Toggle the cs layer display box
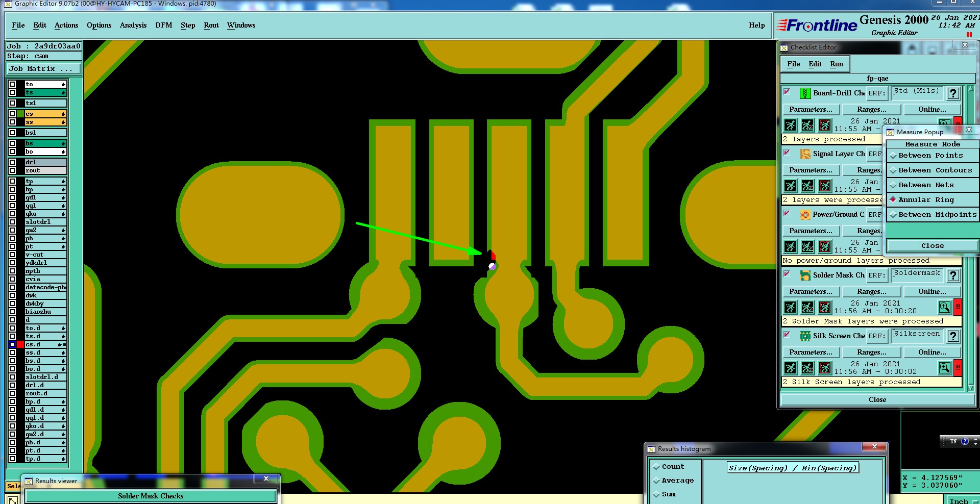The width and height of the screenshot is (980, 504). pos(12,114)
